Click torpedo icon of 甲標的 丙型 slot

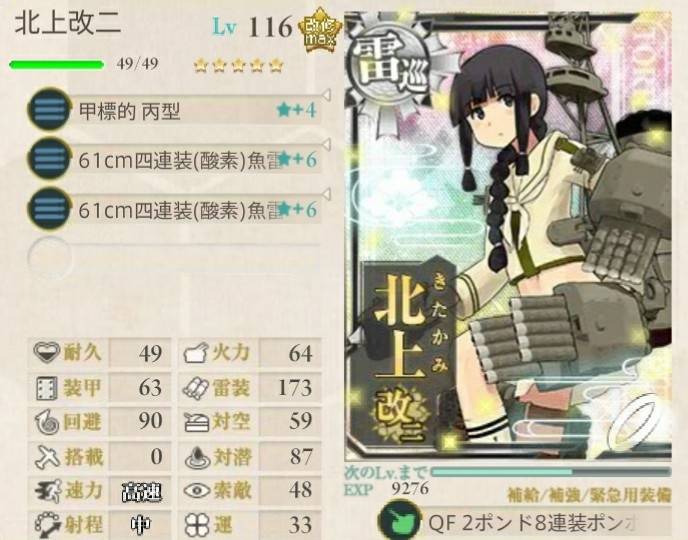49,109
